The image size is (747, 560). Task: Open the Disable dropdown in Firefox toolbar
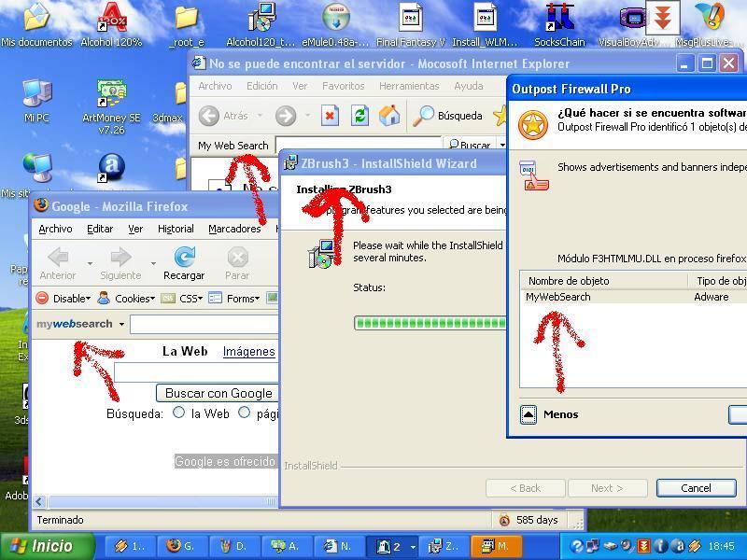pyautogui.click(x=63, y=299)
